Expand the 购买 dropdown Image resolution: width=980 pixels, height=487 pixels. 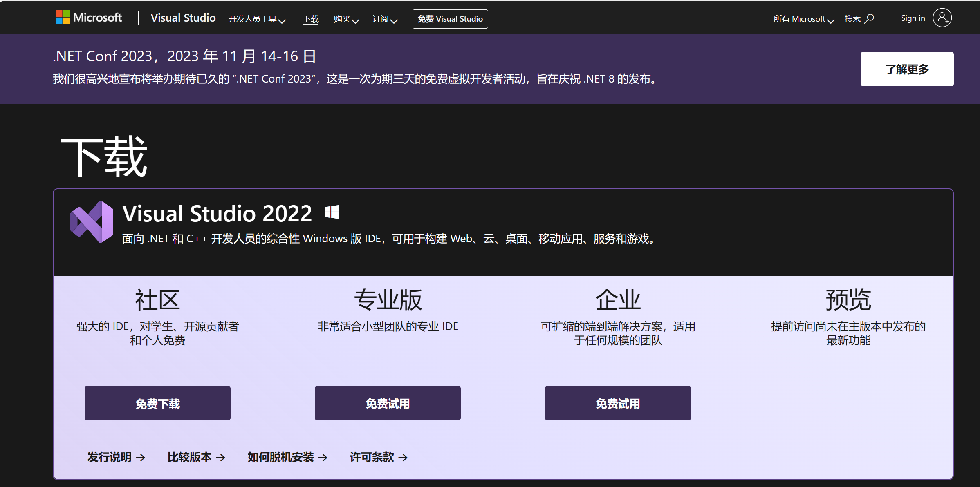345,19
